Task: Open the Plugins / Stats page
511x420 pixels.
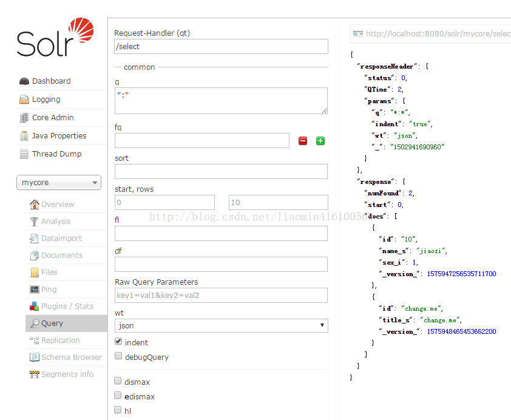Action: click(x=67, y=307)
